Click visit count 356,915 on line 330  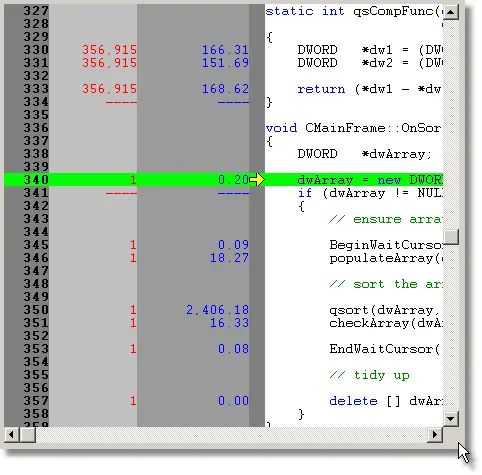110,50
